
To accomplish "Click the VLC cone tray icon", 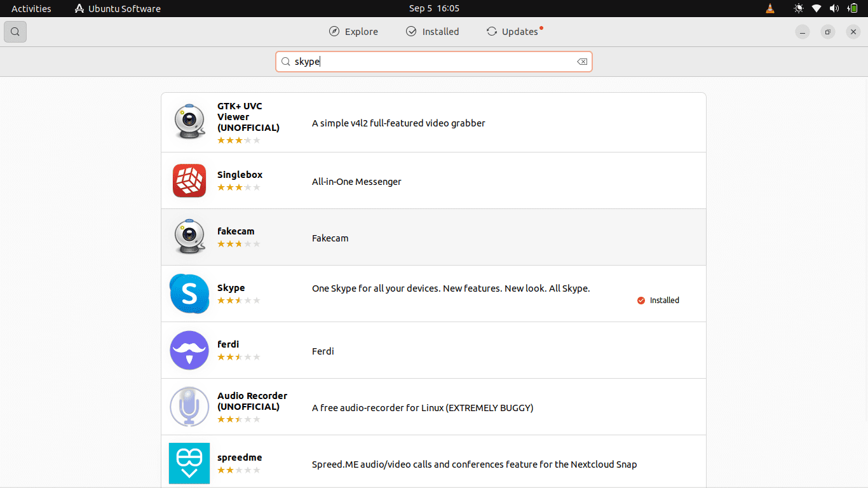I will pos(770,8).
